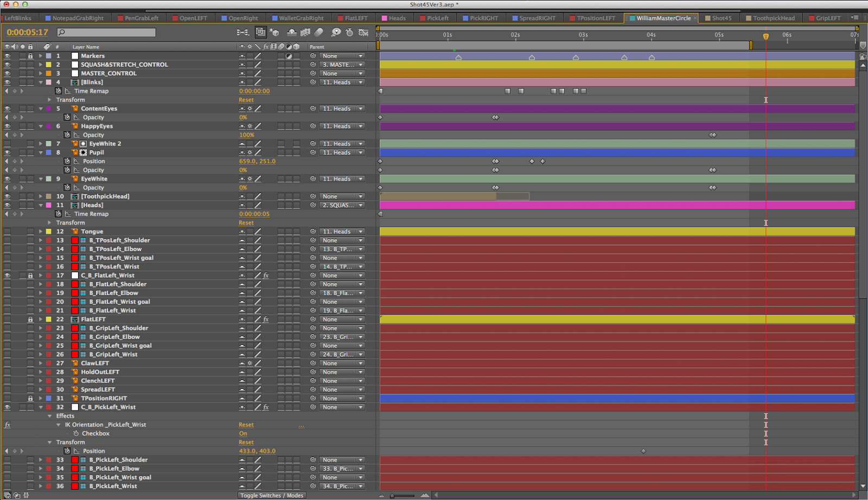
Task: Collapse the Effects group
Action: click(x=49, y=416)
